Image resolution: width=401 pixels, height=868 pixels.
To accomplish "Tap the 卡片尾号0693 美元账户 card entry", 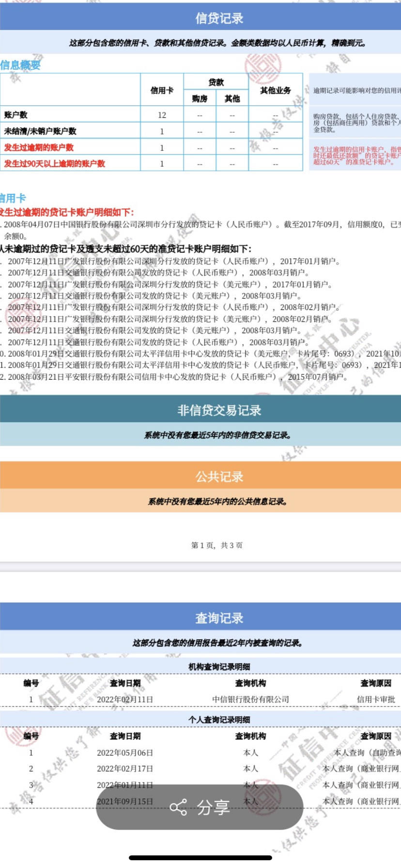I will 200,354.
